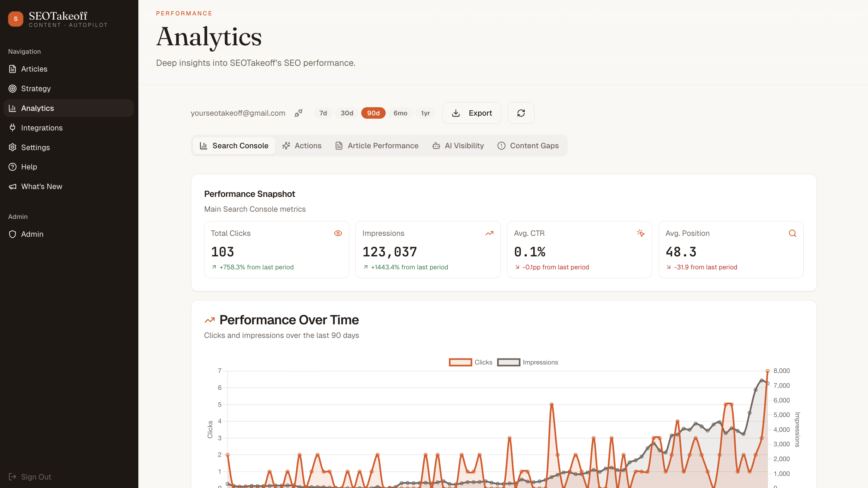This screenshot has width=868, height=488.
Task: Click the download icon in Export button
Action: 456,113
